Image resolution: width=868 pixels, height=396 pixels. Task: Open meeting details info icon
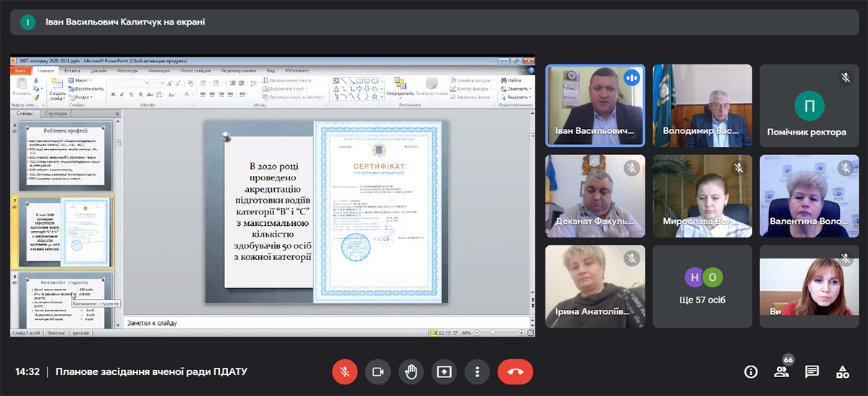(751, 372)
